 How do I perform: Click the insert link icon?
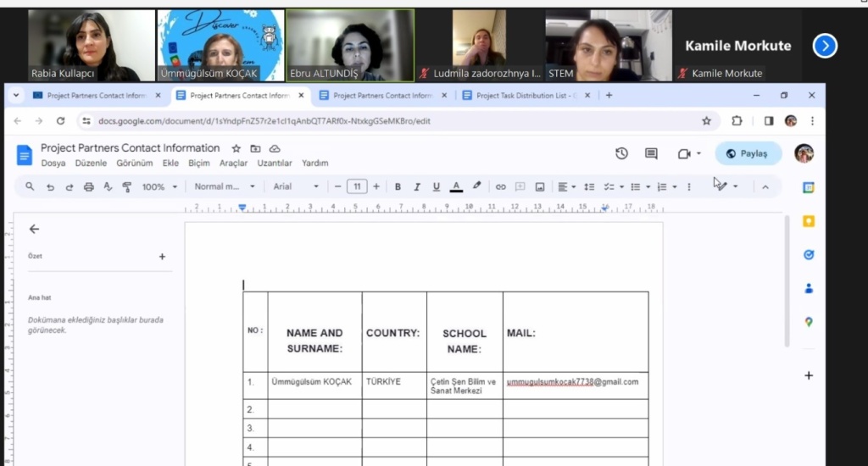pyautogui.click(x=501, y=186)
